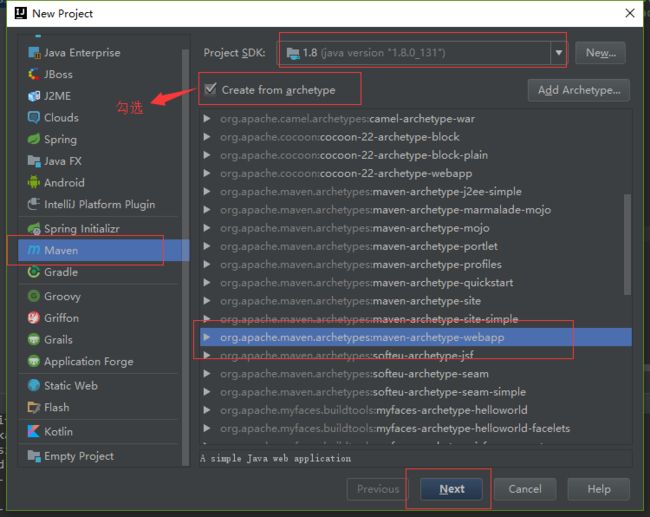Expand the cocoon-22-archetype-webapp node

coord(207,173)
